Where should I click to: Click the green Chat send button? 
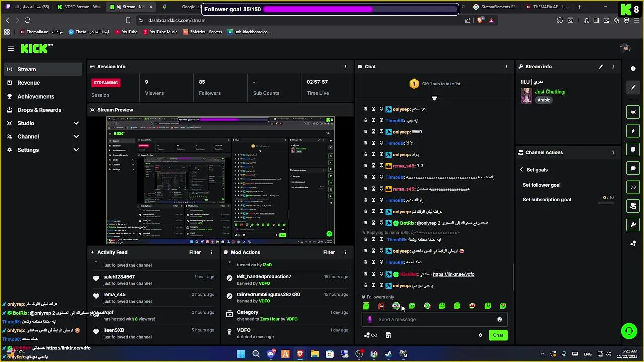tap(498, 335)
